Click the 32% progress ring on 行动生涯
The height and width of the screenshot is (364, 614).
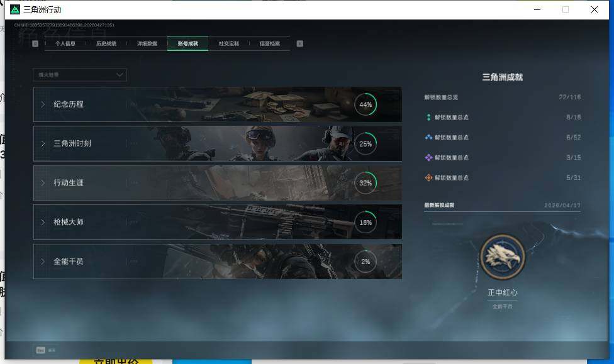[366, 183]
